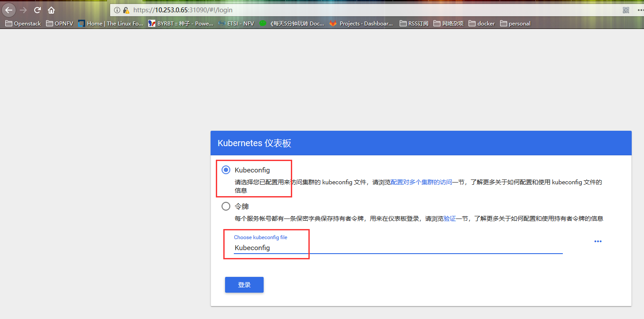
Task: Open the 配置对多个集群的访问 documentation link
Action: tap(421, 182)
